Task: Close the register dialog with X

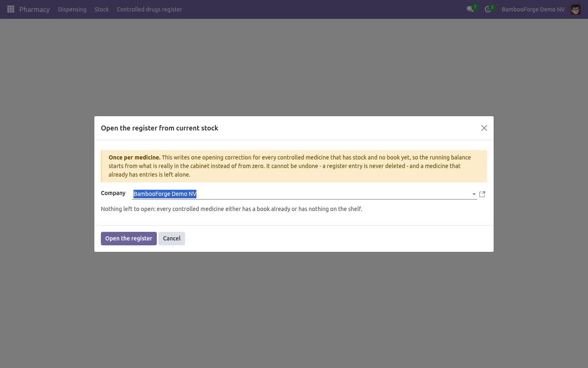Action: [484, 128]
